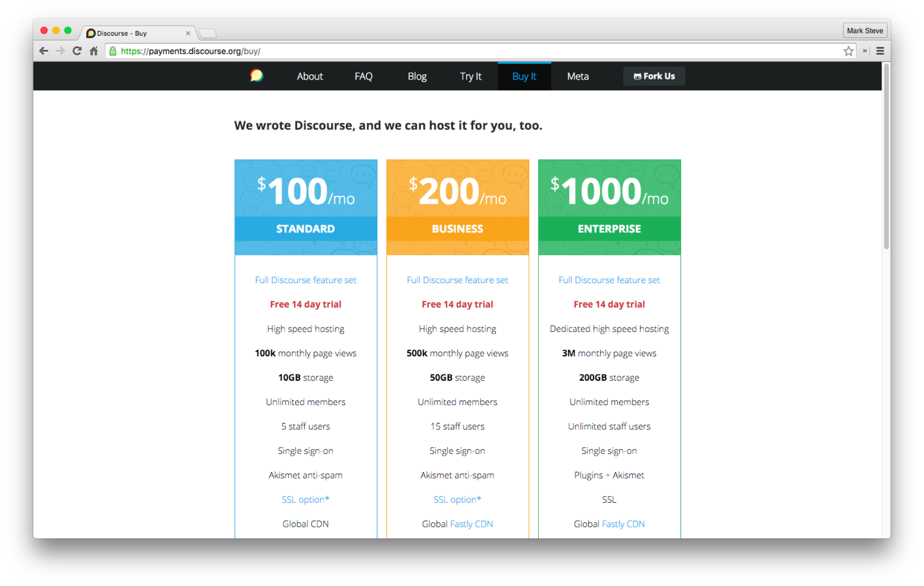Click Free 14 day trial under Business
The image size is (924, 586).
(457, 304)
